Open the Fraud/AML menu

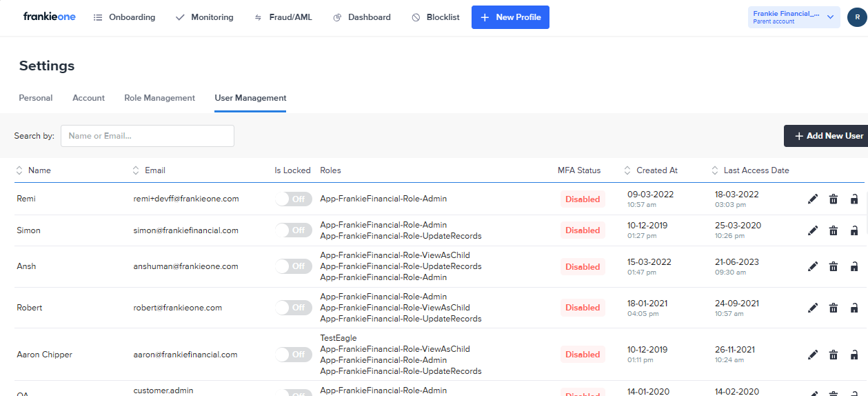(283, 17)
